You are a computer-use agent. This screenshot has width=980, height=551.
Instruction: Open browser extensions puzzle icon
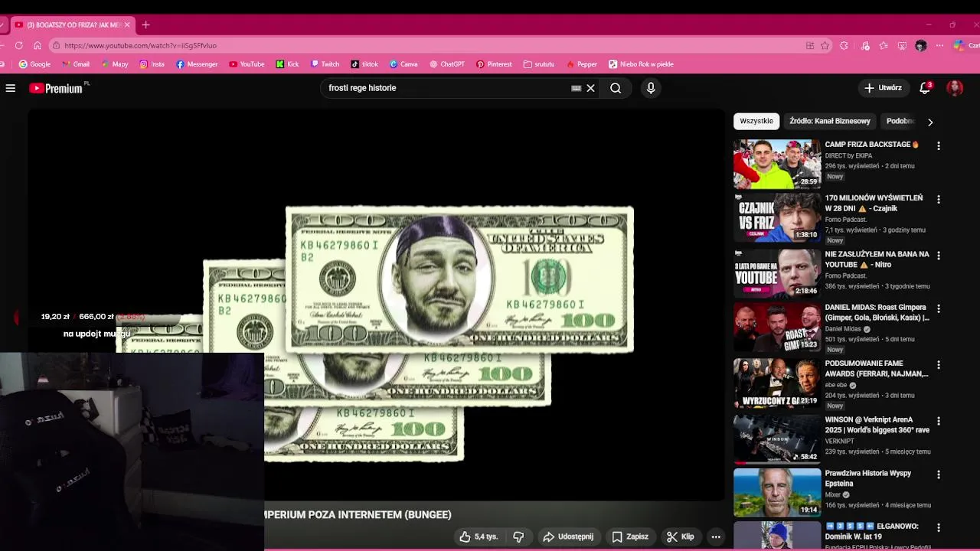pos(844,45)
